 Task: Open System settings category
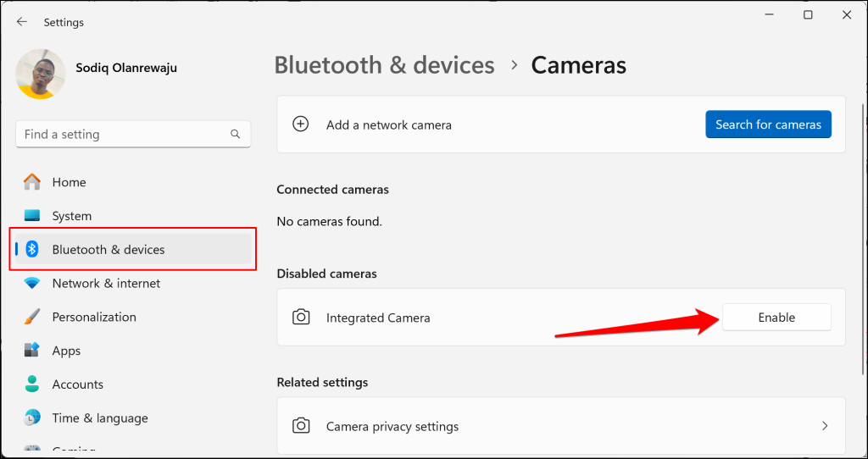pyautogui.click(x=72, y=216)
